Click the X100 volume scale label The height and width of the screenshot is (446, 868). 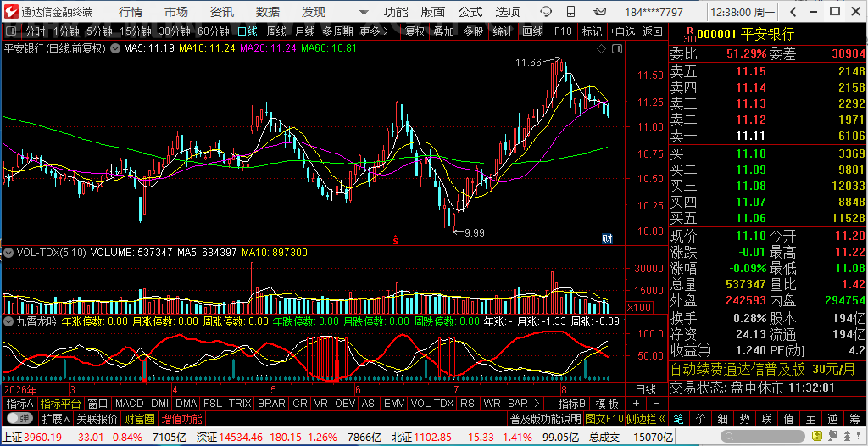638,308
